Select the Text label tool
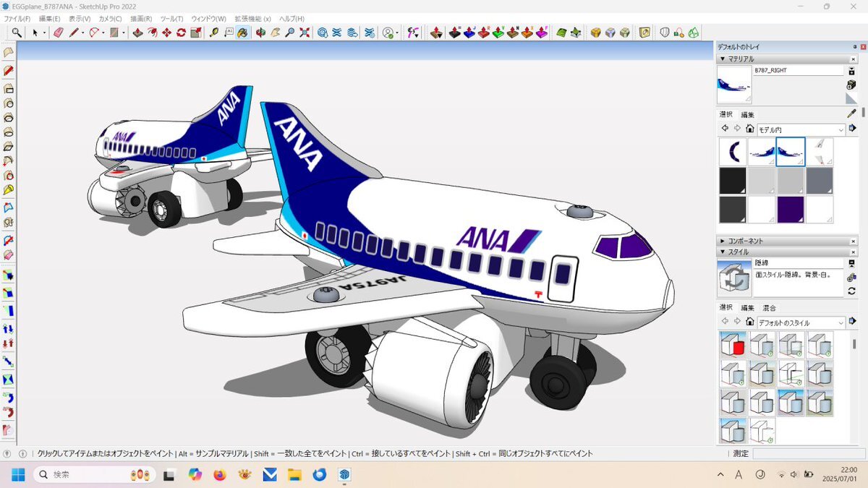The height and width of the screenshot is (488, 868). 229,33
